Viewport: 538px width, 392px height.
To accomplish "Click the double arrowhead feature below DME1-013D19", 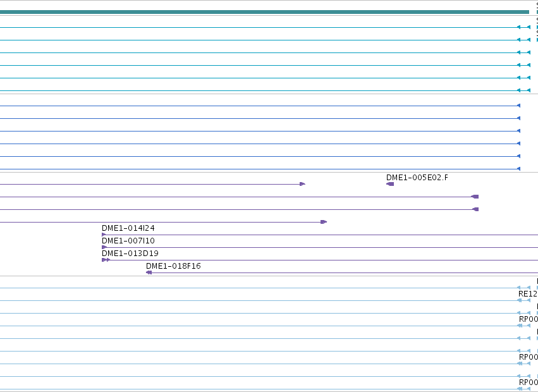I will [x=106, y=260].
